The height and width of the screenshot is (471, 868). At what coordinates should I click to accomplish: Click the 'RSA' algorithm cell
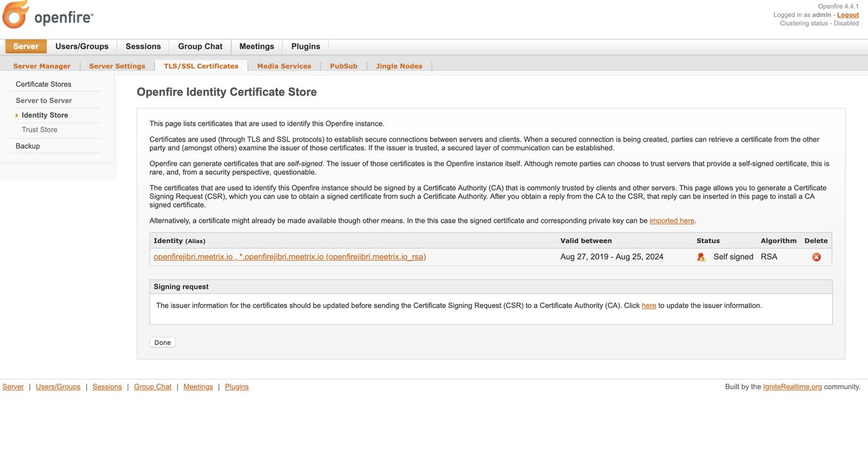769,257
